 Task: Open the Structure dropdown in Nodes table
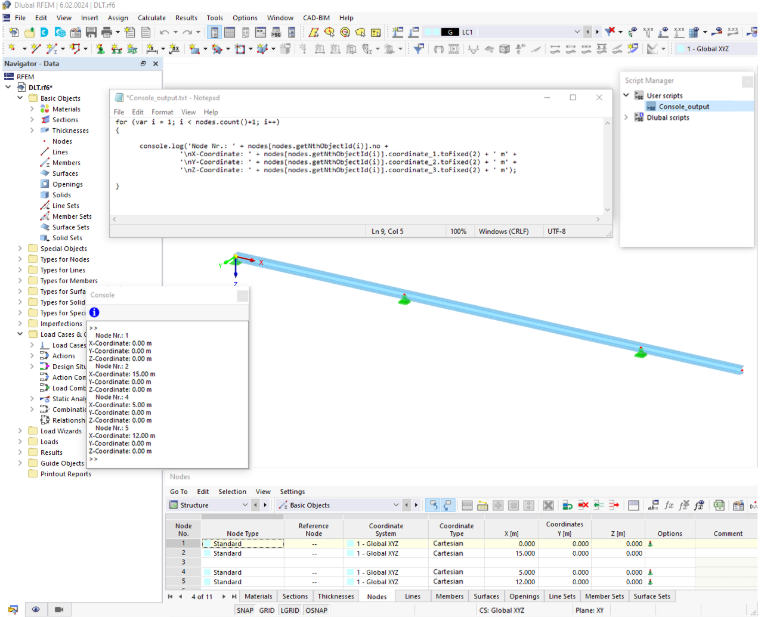point(245,505)
